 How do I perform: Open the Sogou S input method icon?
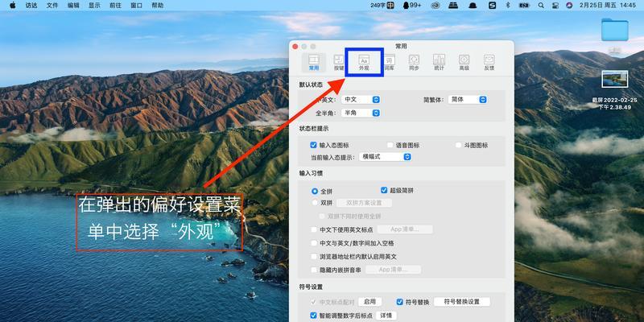pyautogui.click(x=492, y=6)
